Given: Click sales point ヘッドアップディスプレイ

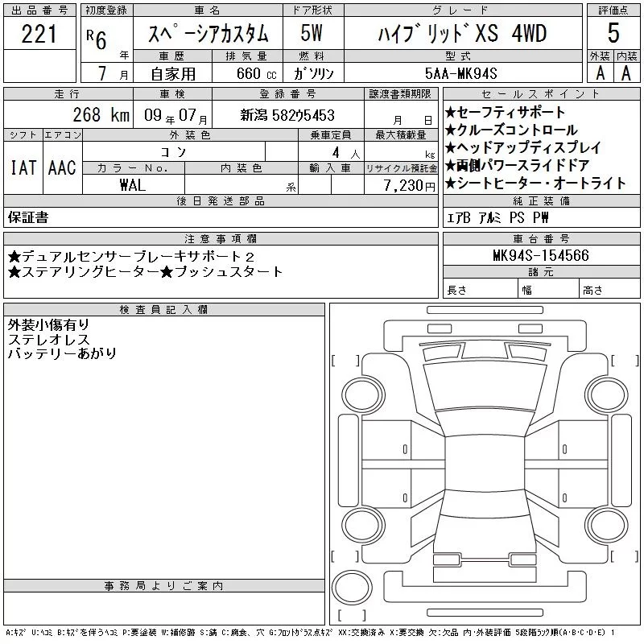Looking at the screenshot, I should coord(522,147).
